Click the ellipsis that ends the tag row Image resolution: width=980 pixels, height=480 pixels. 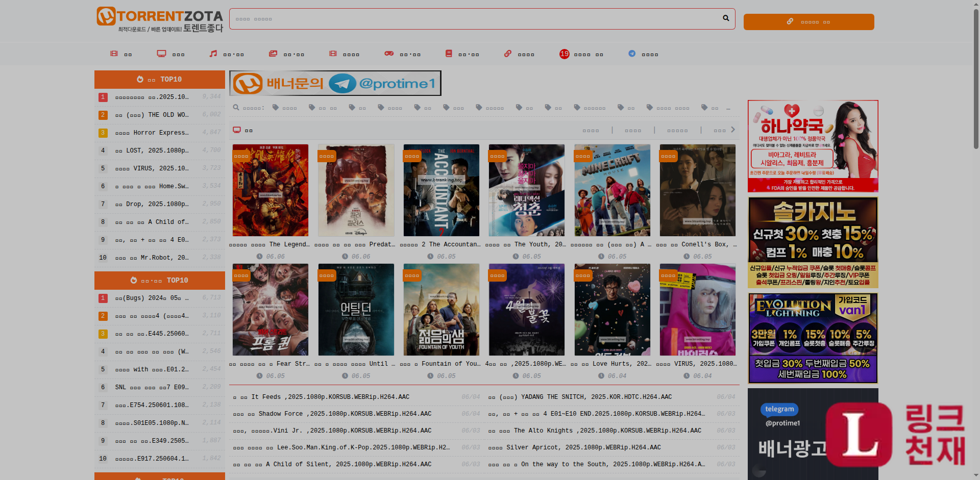point(728,108)
